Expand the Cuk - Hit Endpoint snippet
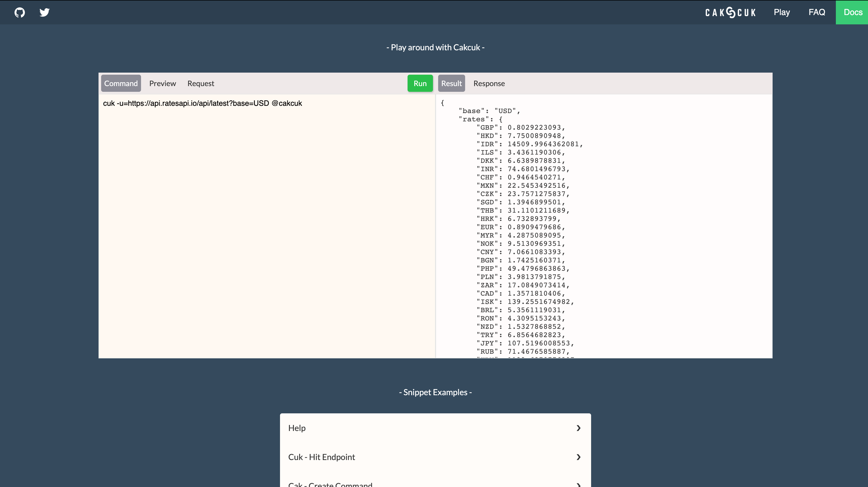Screen dimensions: 868x487 [435, 457]
